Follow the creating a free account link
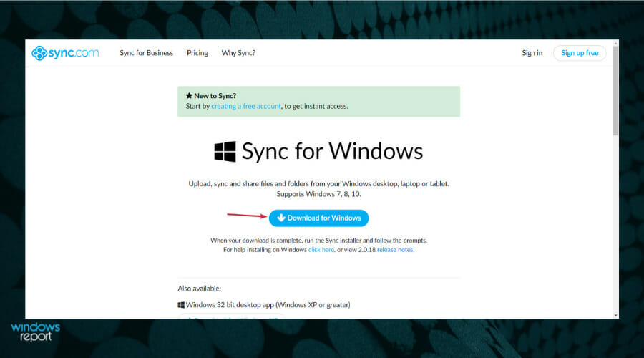 pyautogui.click(x=246, y=106)
